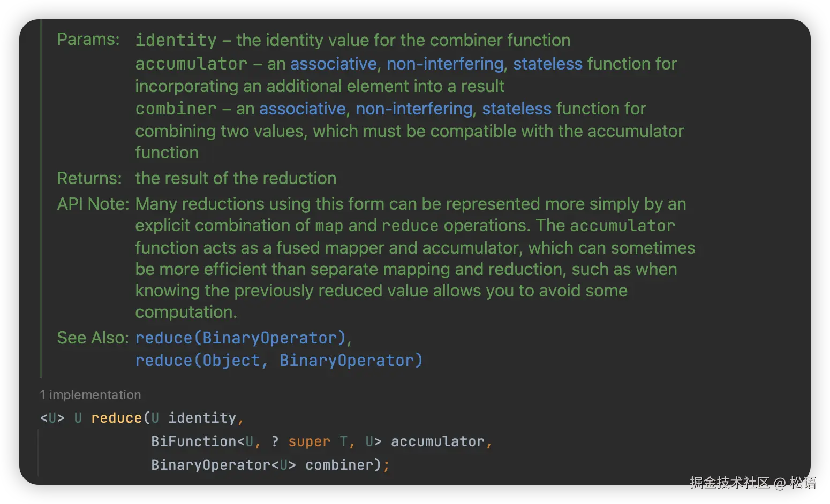Click the BiFunction type in the signature
Image resolution: width=830 pixels, height=504 pixels.
coord(193,441)
